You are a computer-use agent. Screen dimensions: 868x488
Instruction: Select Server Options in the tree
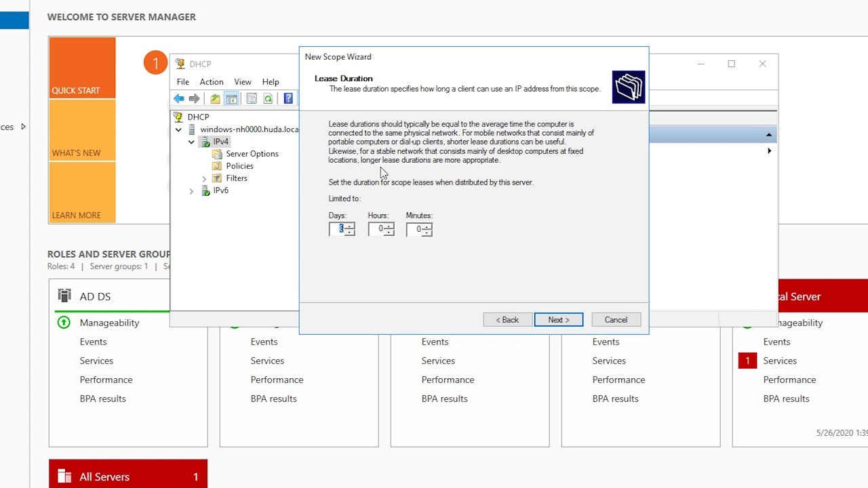252,154
